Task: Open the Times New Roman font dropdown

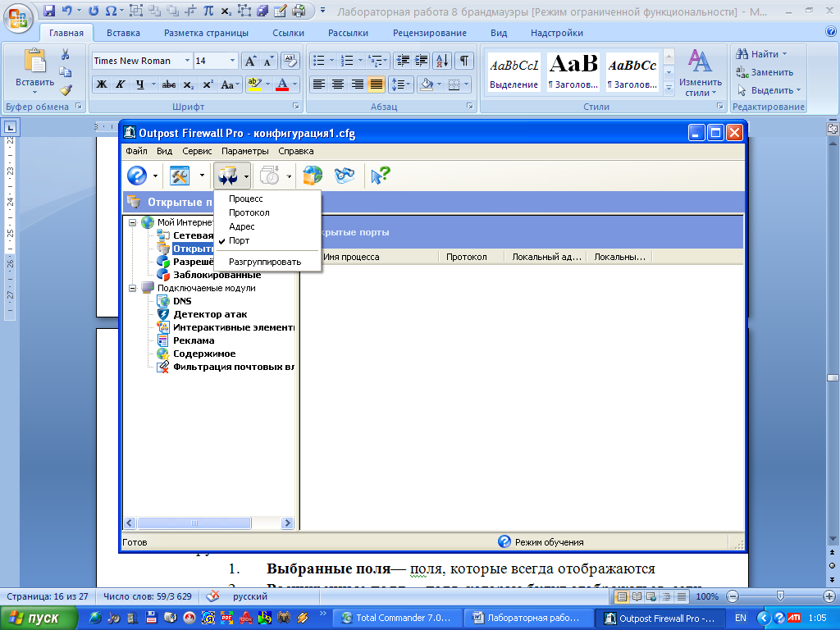Action: click(x=187, y=61)
